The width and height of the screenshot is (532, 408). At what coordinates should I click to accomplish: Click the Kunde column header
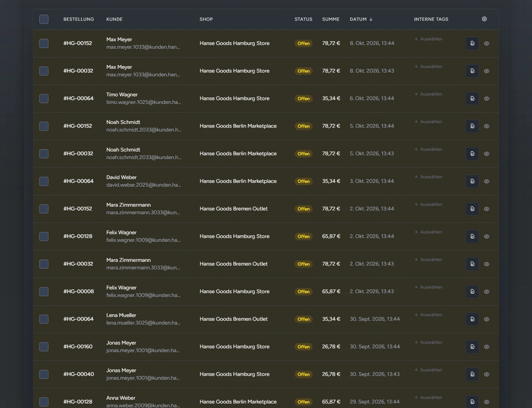pos(114,19)
